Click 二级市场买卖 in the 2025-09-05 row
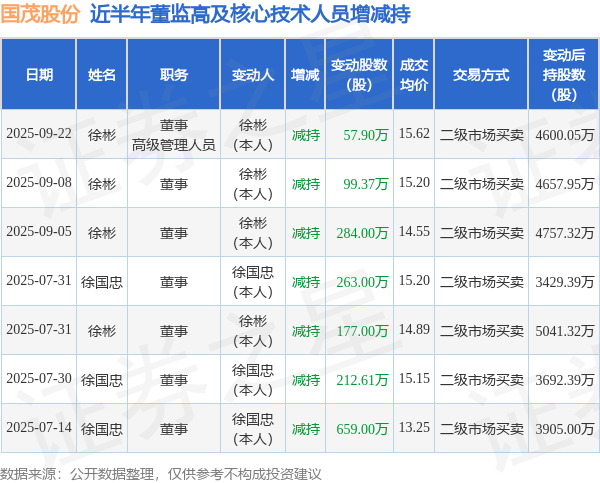600x483 pixels. point(482,233)
